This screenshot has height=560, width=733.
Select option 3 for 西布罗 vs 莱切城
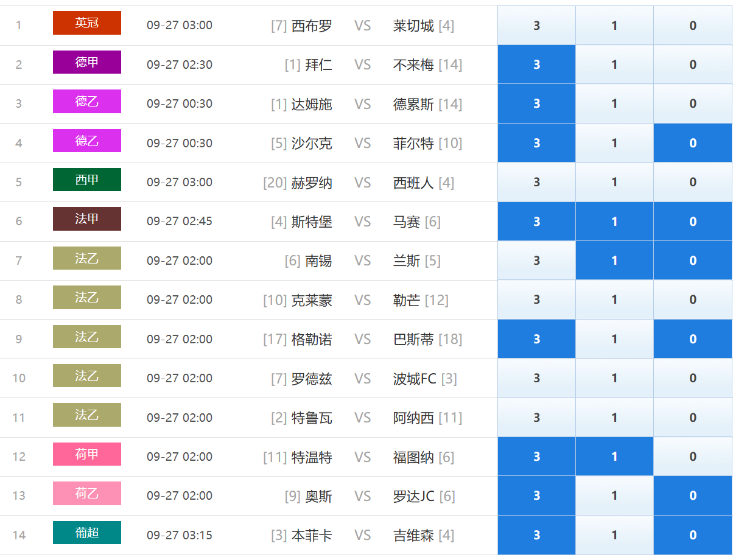point(536,26)
